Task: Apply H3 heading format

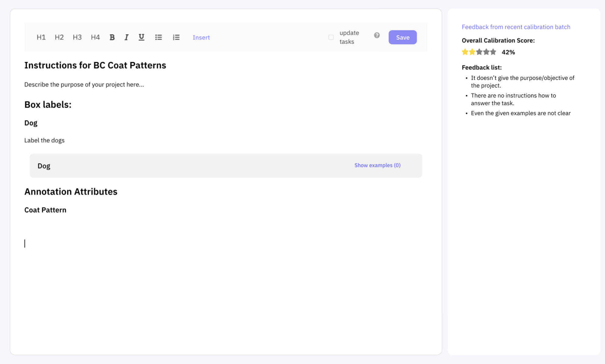Action: pyautogui.click(x=77, y=37)
